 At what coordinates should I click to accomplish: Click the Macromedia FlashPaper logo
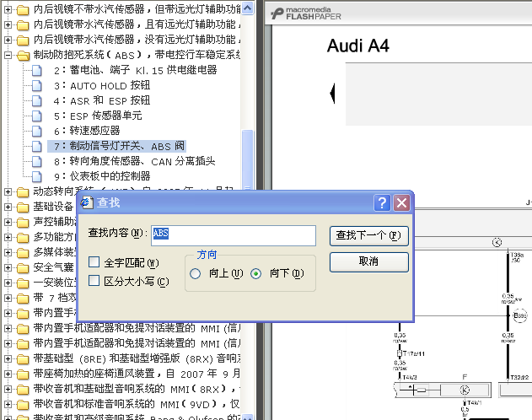[x=306, y=13]
